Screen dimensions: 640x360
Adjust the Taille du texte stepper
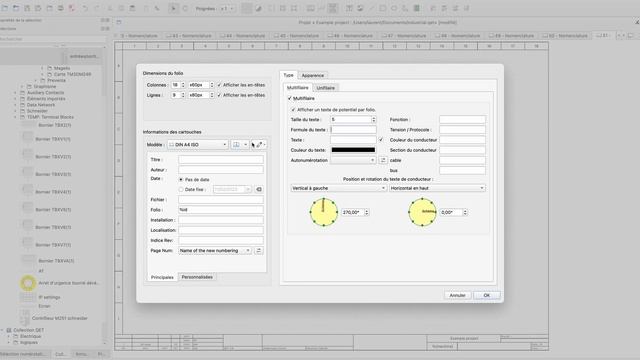(x=373, y=120)
